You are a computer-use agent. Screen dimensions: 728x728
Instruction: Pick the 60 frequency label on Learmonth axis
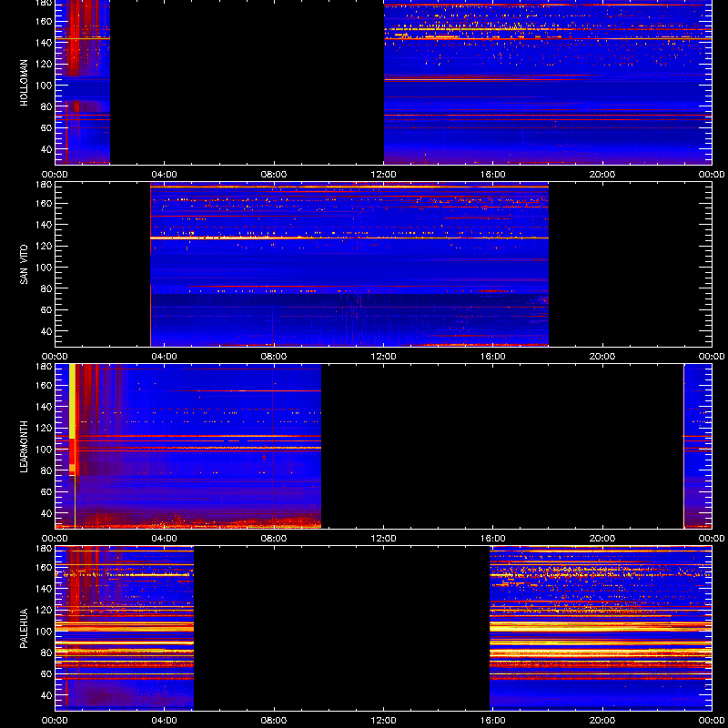[x=46, y=492]
